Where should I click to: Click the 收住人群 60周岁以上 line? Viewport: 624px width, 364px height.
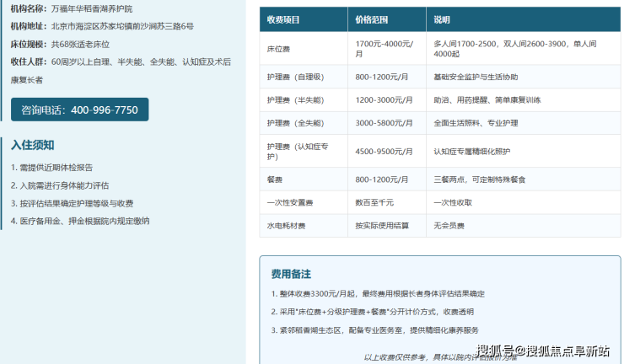[x=121, y=71]
